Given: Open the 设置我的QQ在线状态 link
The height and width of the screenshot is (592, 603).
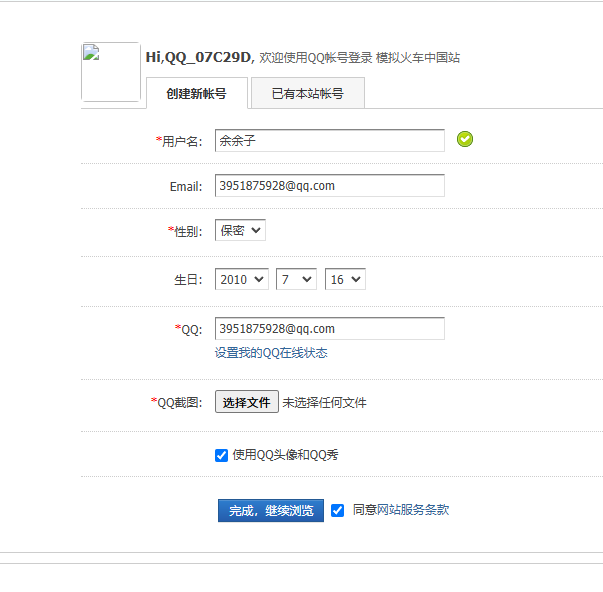Looking at the screenshot, I should 271,353.
